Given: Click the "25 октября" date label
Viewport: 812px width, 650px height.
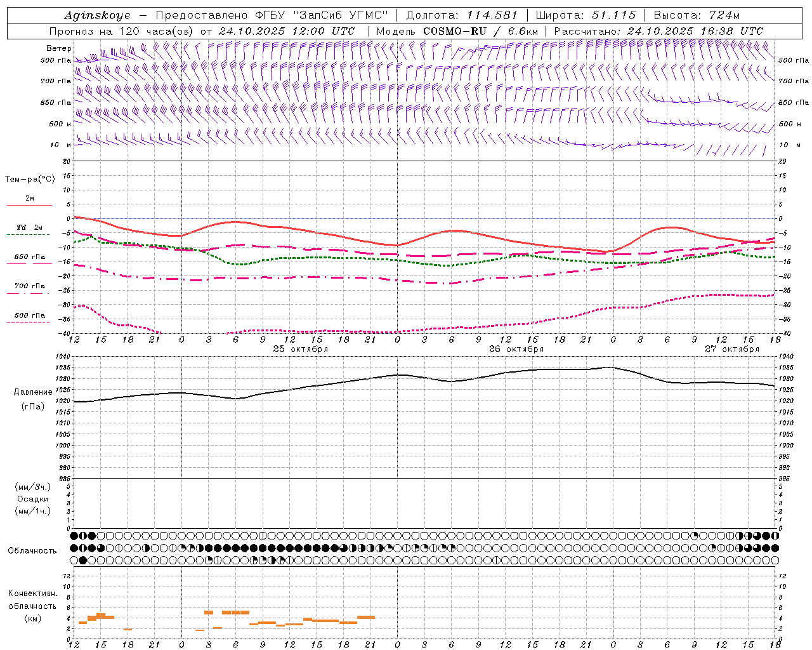Looking at the screenshot, I should point(301,349).
